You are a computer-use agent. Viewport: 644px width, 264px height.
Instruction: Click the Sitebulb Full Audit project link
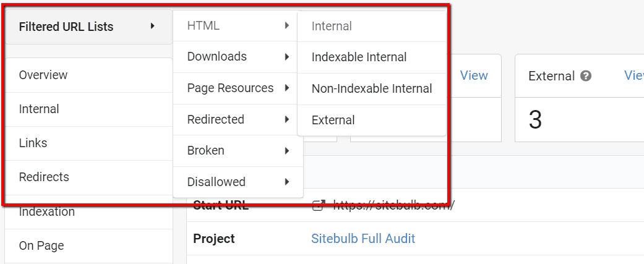[363, 239]
